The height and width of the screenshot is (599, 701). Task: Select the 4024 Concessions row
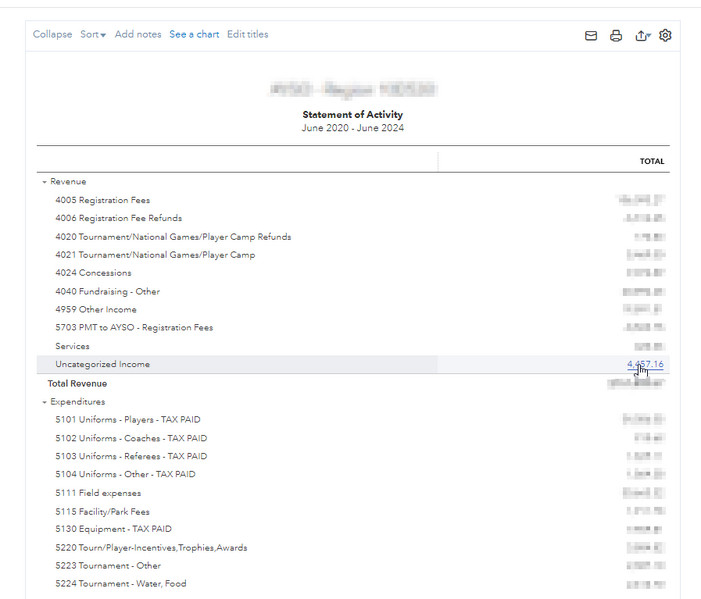(93, 273)
